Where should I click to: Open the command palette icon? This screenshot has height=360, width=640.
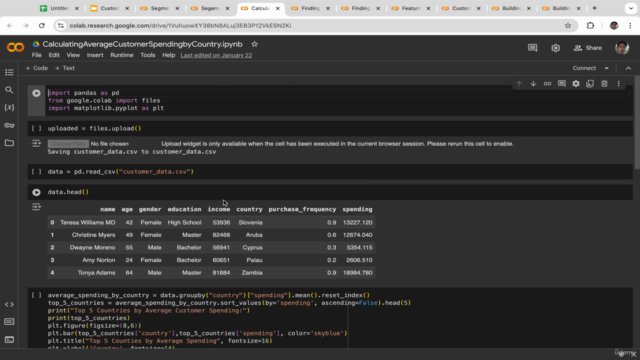tap(9, 322)
